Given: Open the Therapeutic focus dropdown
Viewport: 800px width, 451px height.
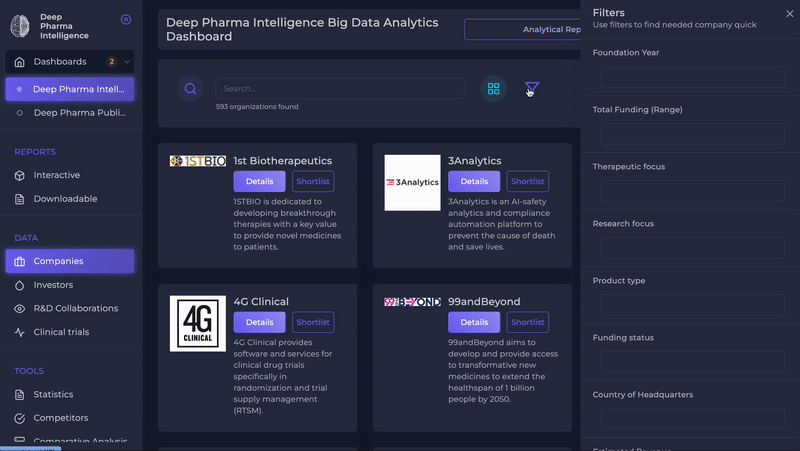Looking at the screenshot, I should point(692,191).
